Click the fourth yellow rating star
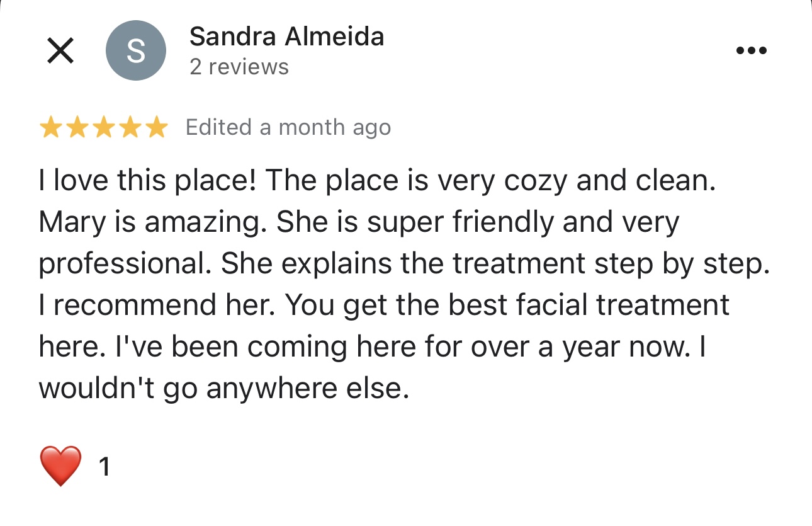Viewport: 812px width, 526px height. [x=130, y=128]
